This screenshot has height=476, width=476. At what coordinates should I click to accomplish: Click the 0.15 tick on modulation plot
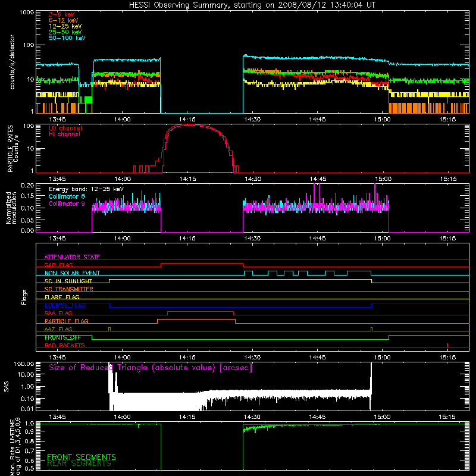tap(27, 196)
